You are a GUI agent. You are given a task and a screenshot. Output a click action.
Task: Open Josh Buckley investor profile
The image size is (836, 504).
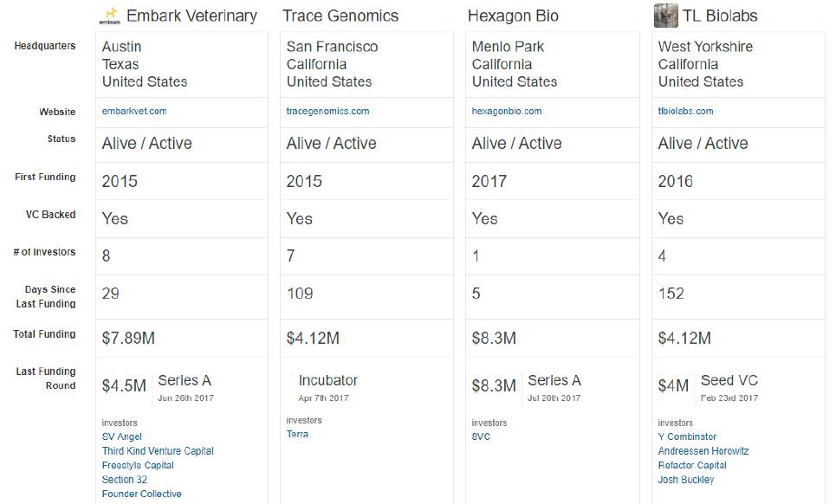tap(686, 480)
